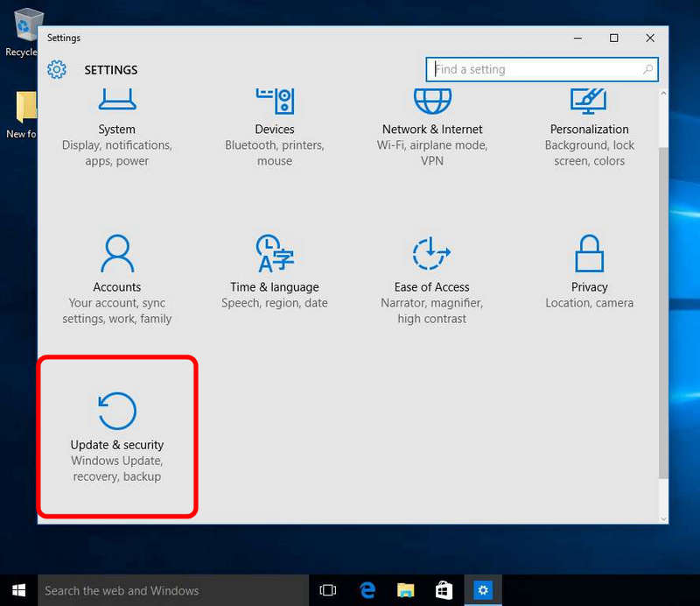Close the Settings window
This screenshot has width=700, height=606.
coord(650,38)
